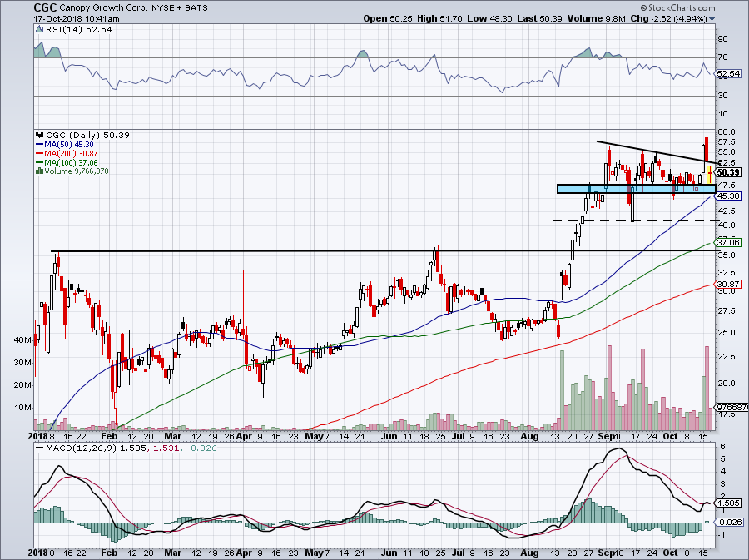Click the 37.06 MA(100) axis tag
Screen dimensions: 749x560
coord(728,242)
